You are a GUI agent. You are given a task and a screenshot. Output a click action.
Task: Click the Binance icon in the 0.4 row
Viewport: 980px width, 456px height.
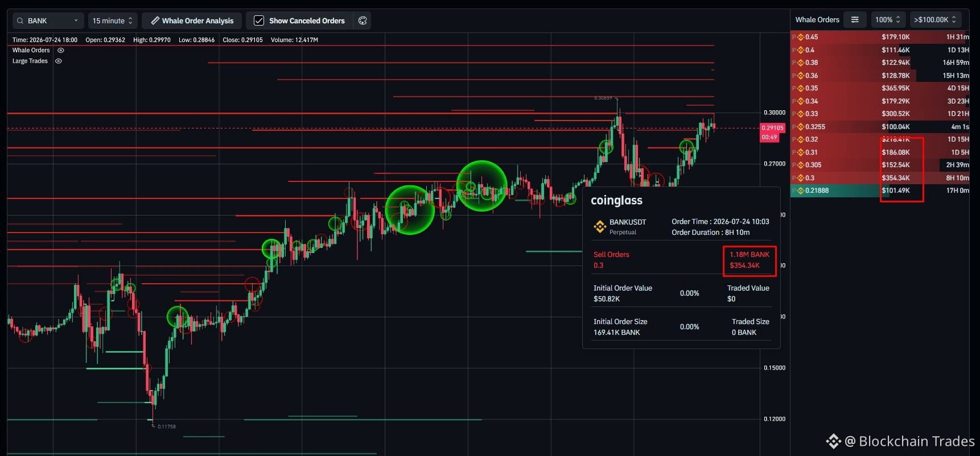801,50
